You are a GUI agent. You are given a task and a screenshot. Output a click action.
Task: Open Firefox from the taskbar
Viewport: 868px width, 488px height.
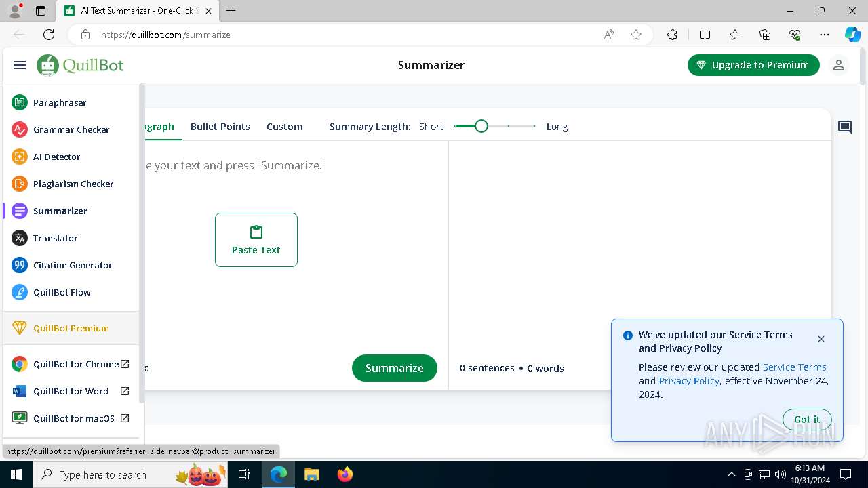coord(345,474)
